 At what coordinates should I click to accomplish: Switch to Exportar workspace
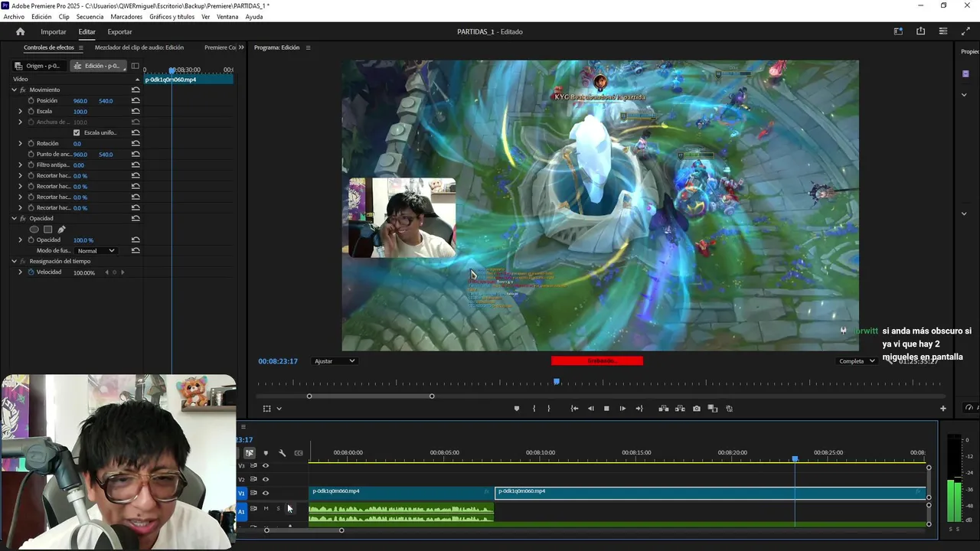coord(119,31)
